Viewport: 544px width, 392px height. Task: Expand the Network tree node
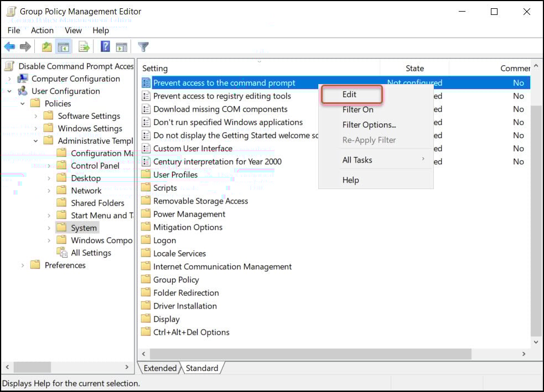click(49, 191)
